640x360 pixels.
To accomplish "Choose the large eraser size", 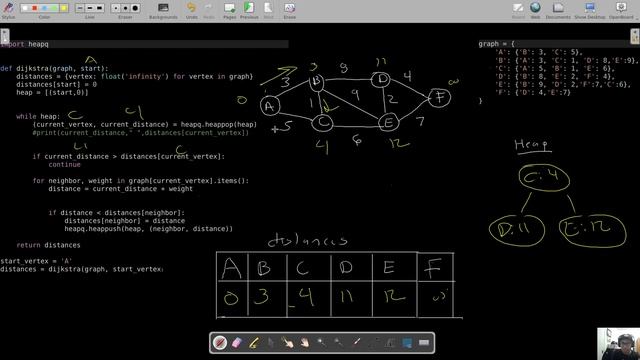I will [x=135, y=8].
